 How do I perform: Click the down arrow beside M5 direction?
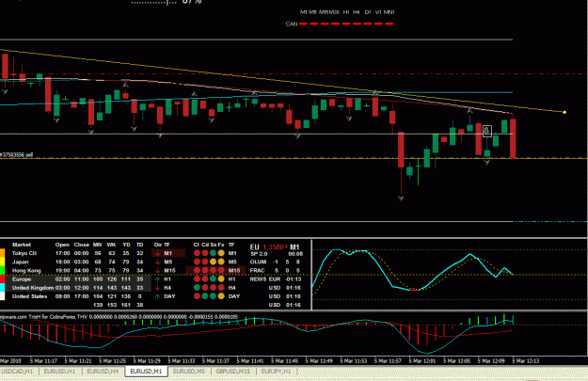pos(158,262)
